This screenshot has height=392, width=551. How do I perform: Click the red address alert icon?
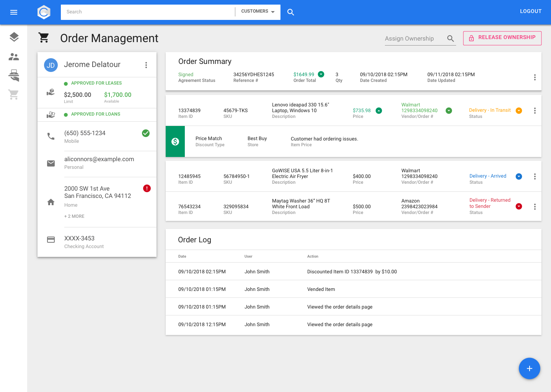pyautogui.click(x=147, y=188)
